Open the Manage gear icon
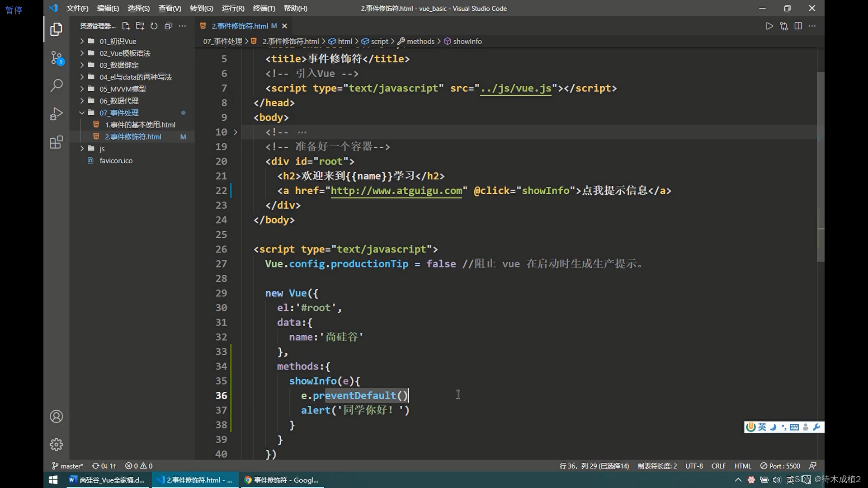 (x=56, y=445)
